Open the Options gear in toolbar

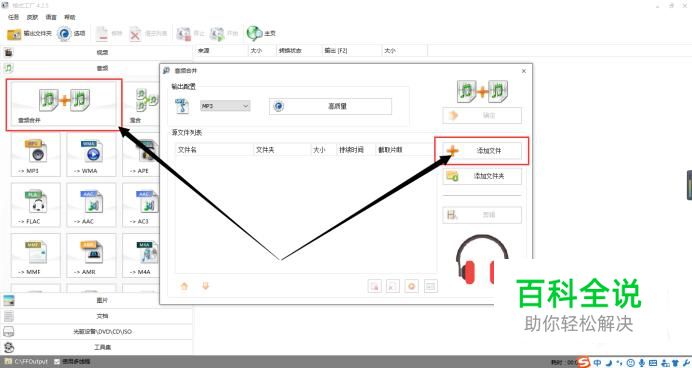pos(71,34)
